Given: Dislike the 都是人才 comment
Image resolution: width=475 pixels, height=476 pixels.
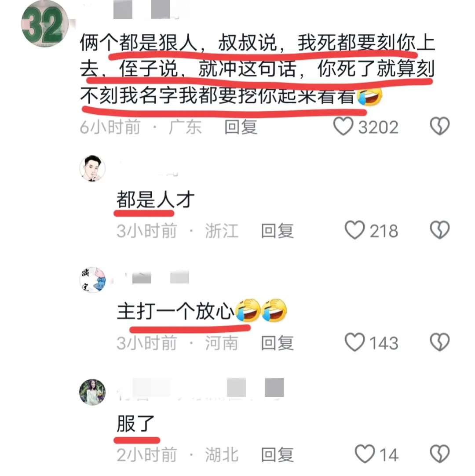Looking at the screenshot, I should point(439,230).
